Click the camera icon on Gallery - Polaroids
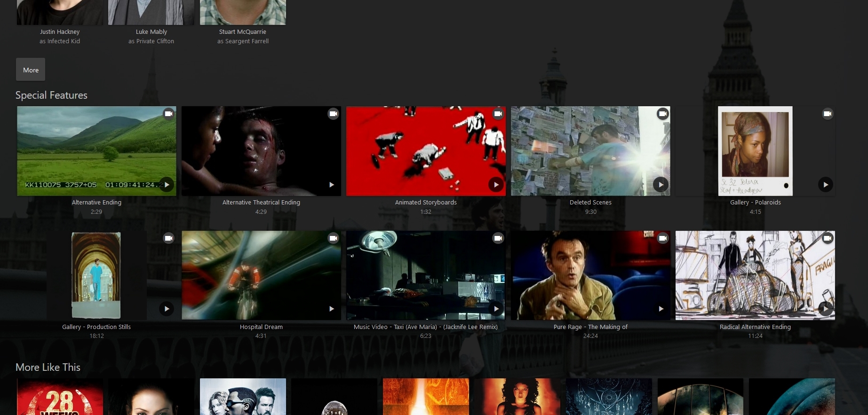The image size is (868, 415). [827, 114]
